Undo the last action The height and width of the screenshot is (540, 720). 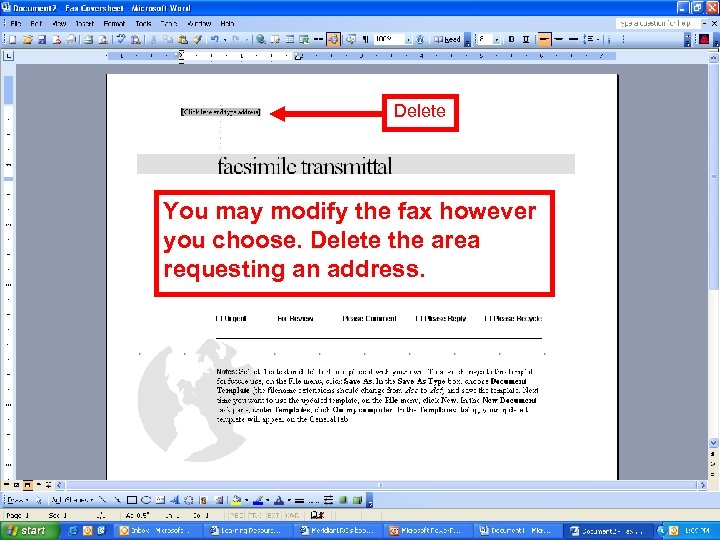214,40
